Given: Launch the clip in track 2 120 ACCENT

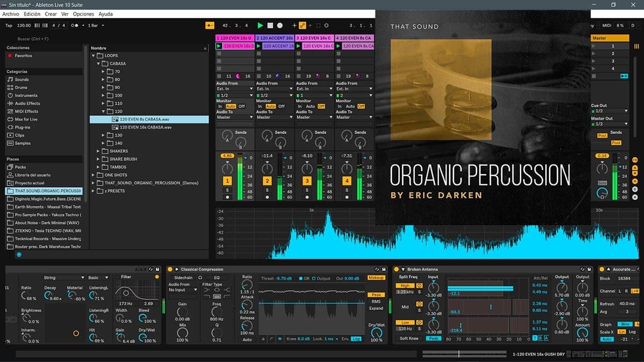Looking at the screenshot, I should click(258, 46).
